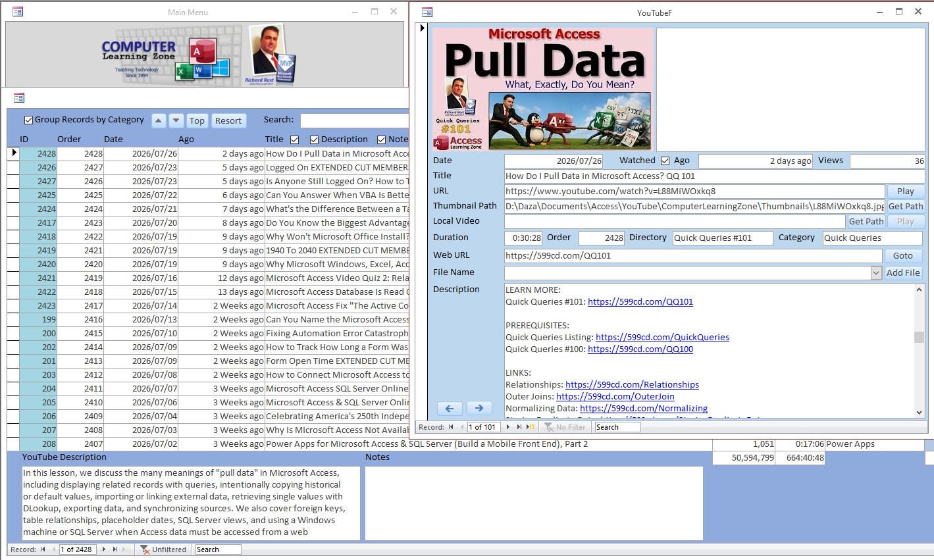This screenshot has height=560, width=934.
Task: Click the Duration field showing 0:30:28
Action: pos(523,238)
